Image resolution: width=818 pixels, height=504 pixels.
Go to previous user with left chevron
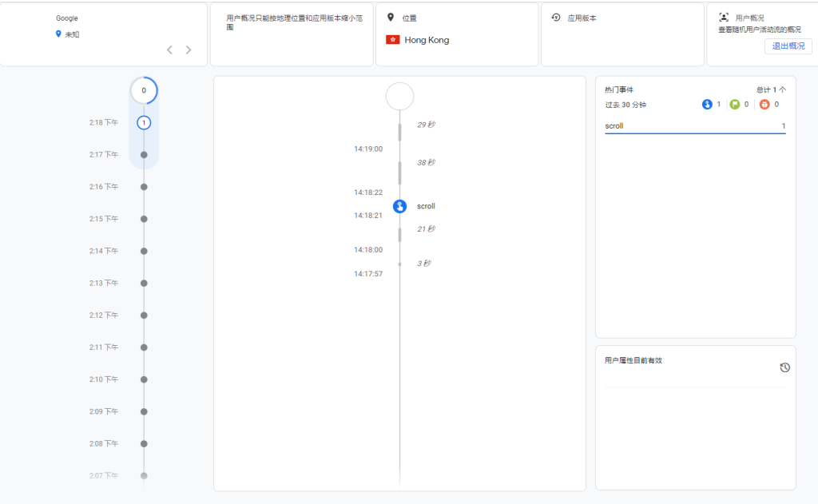(169, 50)
